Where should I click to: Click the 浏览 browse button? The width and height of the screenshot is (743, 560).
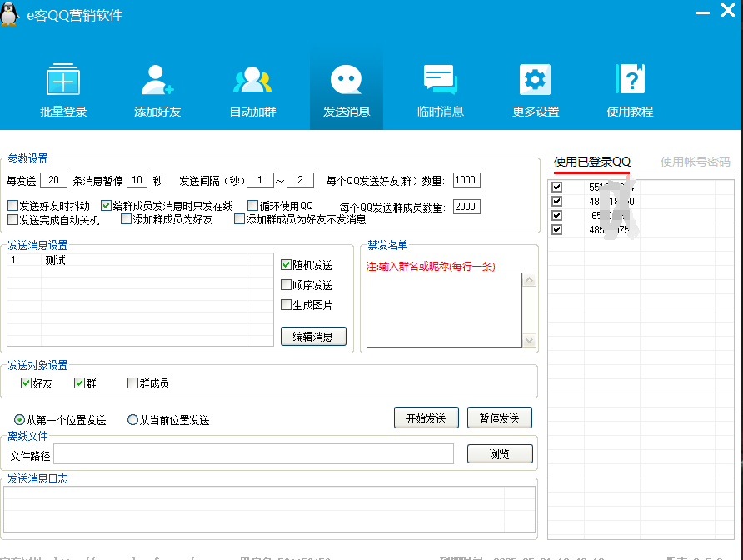coord(500,454)
